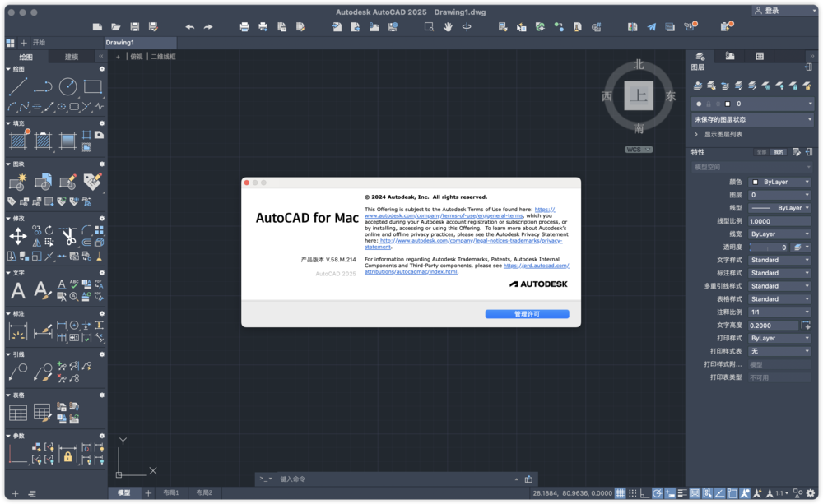
Task: Save the drawing with the floppy icon
Action: [x=135, y=27]
